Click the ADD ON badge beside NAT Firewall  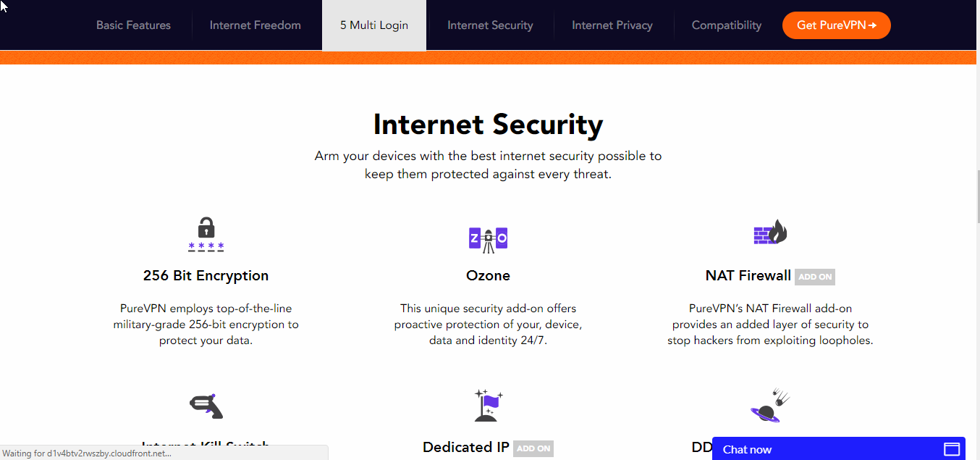coord(815,277)
